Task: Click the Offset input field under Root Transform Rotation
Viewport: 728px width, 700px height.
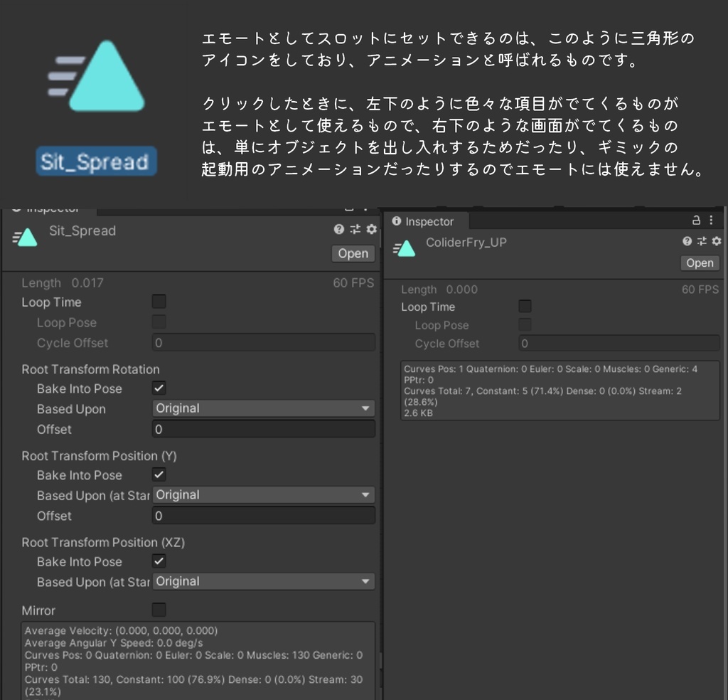Action: coord(263,428)
